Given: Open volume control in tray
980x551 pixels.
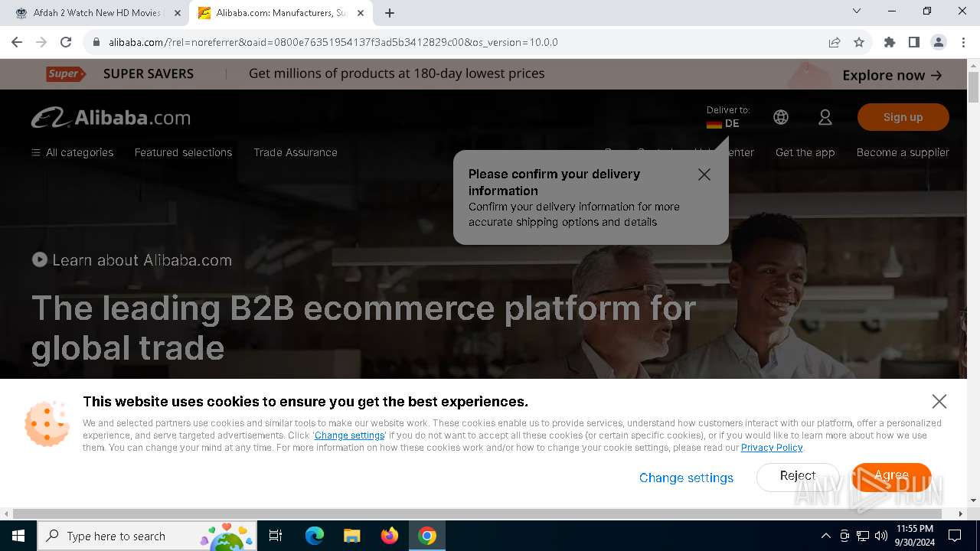Looking at the screenshot, I should coord(881,536).
